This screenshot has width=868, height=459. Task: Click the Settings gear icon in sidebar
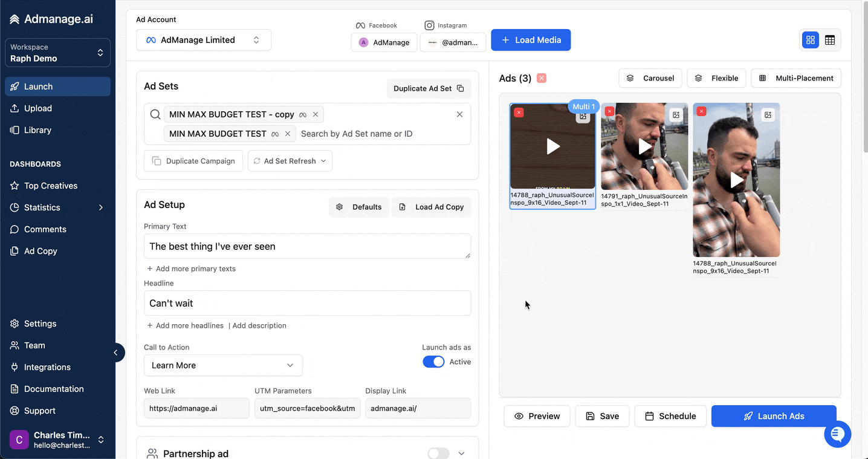(x=15, y=324)
